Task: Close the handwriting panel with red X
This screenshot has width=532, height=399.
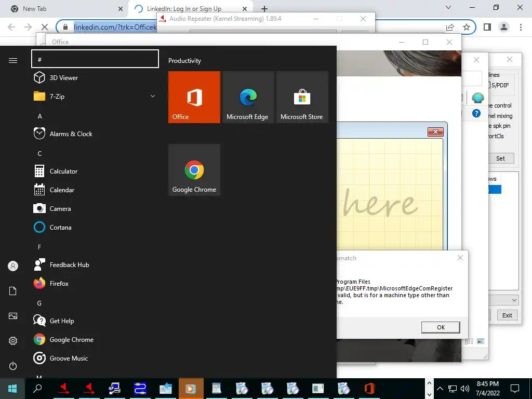Action: (436, 131)
